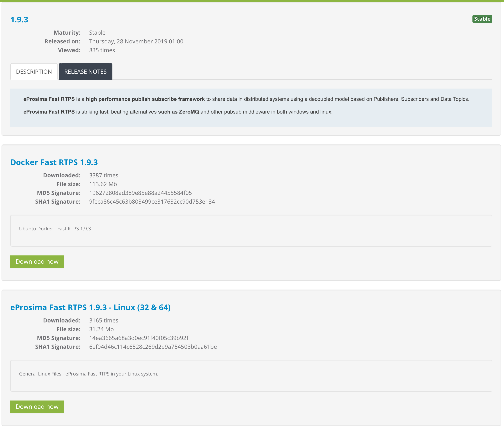The image size is (504, 427).
Task: Select Docker MD5 '196272808ad389e85e88a24455584f05'
Action: pos(141,193)
